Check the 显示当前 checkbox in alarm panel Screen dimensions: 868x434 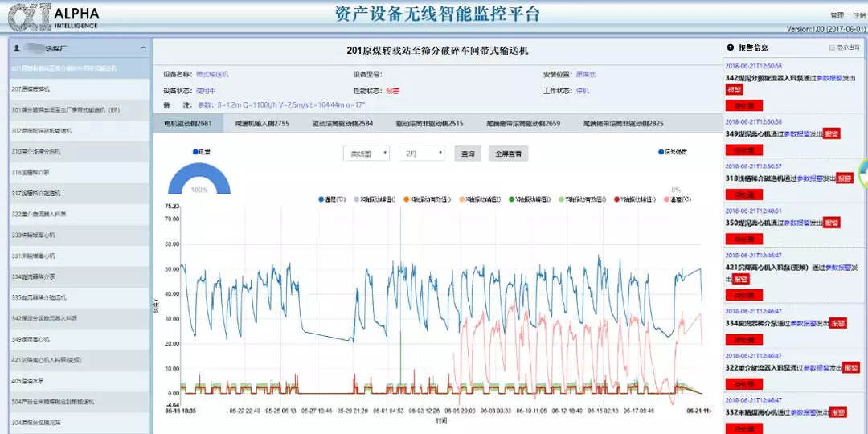pos(831,48)
